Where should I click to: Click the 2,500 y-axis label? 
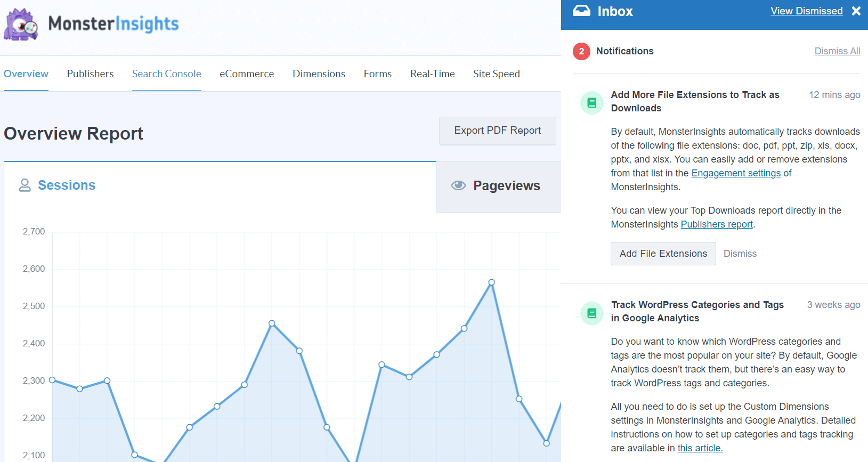pyautogui.click(x=34, y=306)
